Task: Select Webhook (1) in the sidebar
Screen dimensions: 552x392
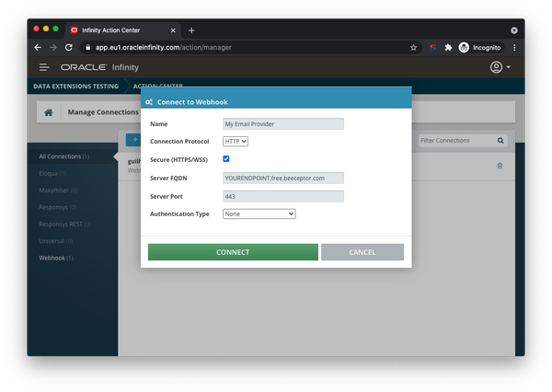Action: (x=56, y=258)
